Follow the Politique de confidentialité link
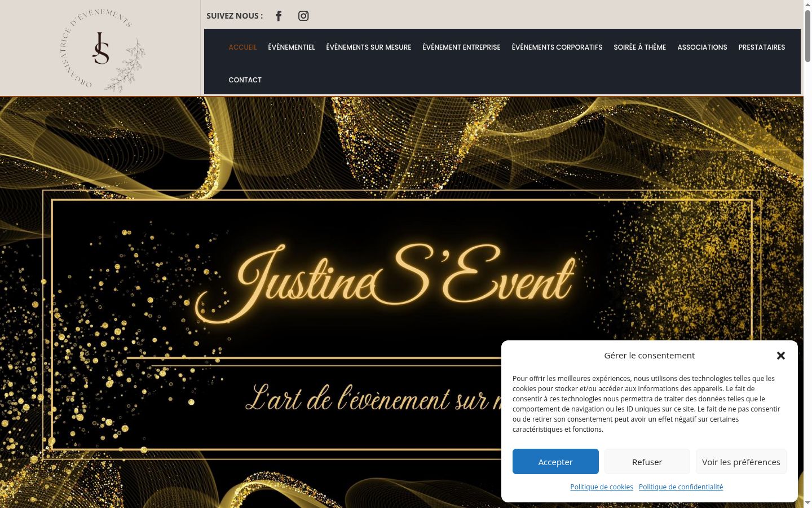812x508 pixels. pyautogui.click(x=681, y=487)
